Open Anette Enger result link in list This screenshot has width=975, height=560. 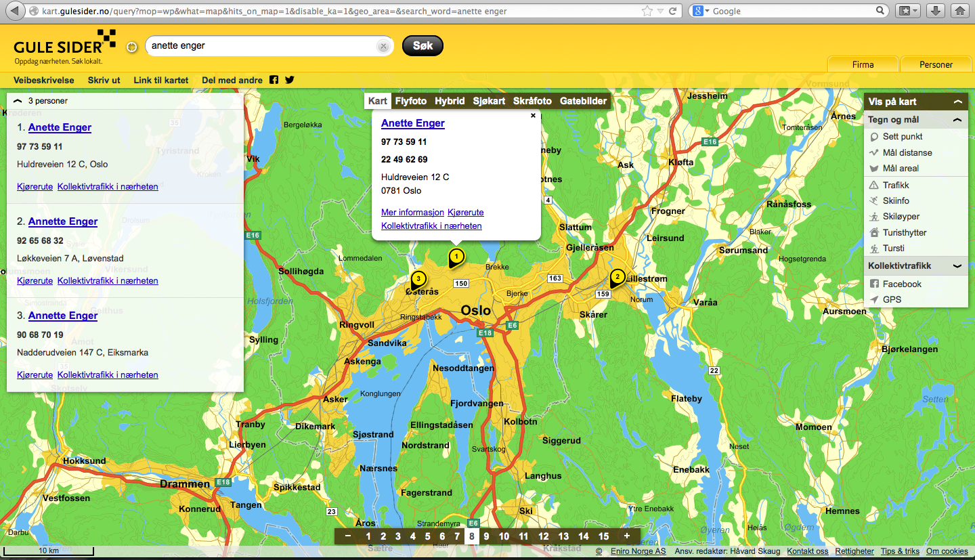[60, 127]
